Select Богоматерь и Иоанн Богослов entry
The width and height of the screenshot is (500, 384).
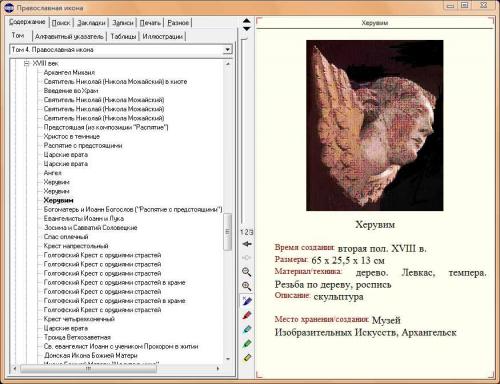pos(133,209)
